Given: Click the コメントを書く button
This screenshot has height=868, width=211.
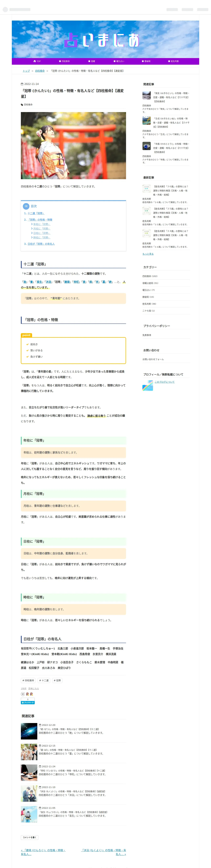Looking at the screenshot, I should pyautogui.click(x=30, y=837).
